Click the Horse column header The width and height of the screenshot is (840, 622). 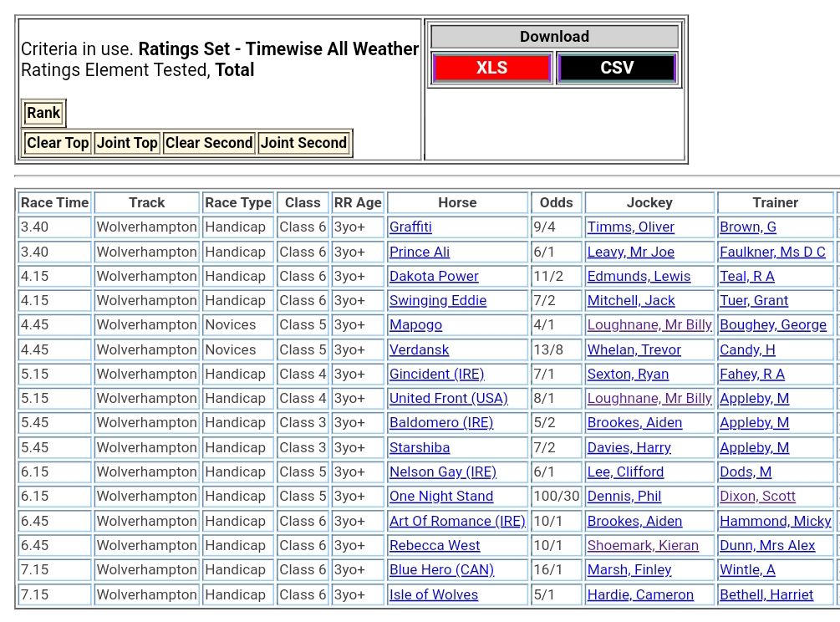coord(457,202)
